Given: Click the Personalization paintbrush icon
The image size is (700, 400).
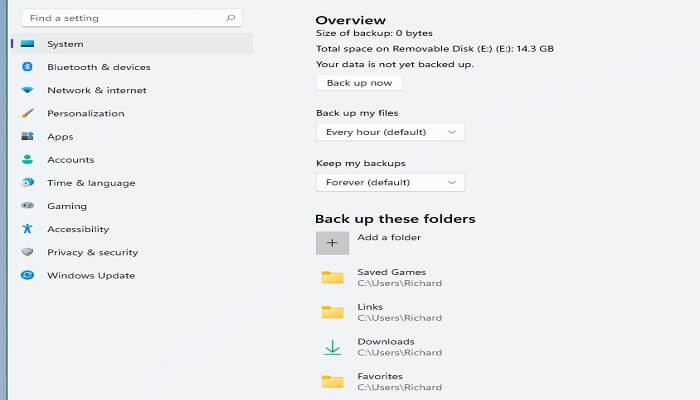Looking at the screenshot, I should click(28, 113).
